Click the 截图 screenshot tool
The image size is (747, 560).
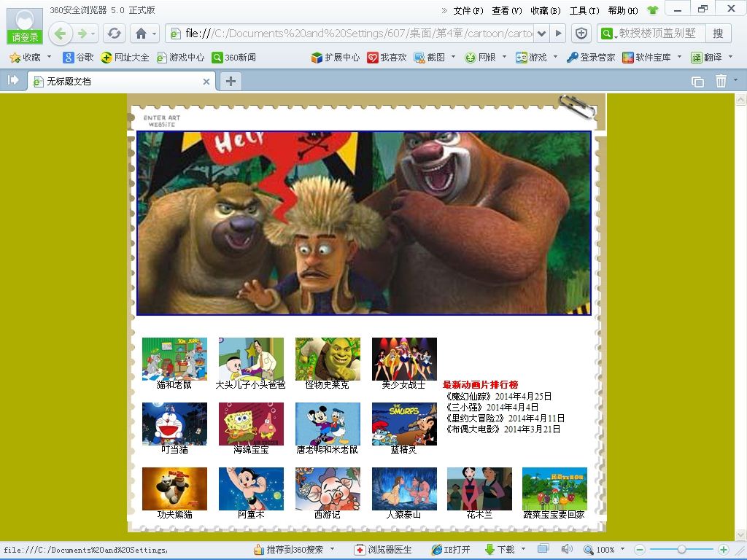point(430,58)
